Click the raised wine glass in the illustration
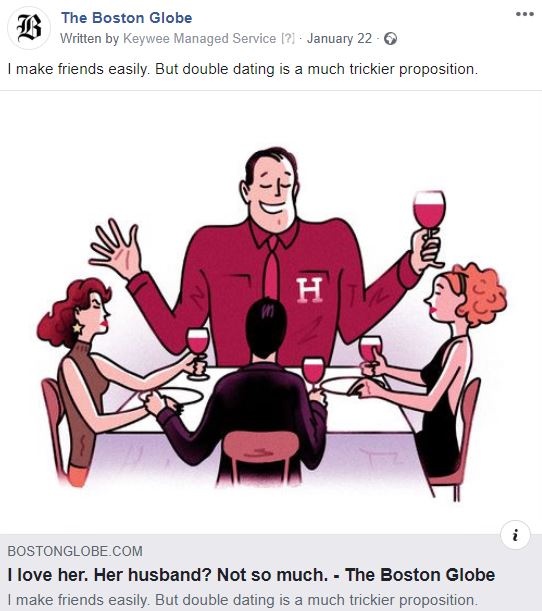Image resolution: width=542 pixels, height=611 pixels. (429, 211)
